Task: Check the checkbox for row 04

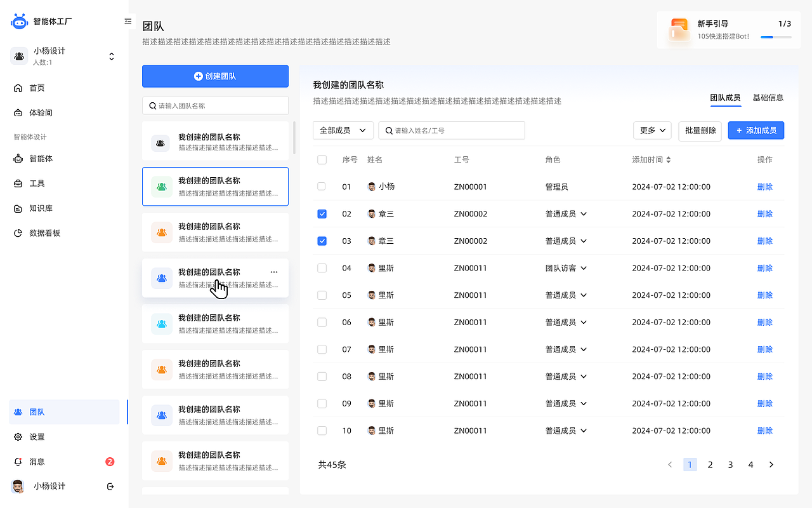Action: click(322, 268)
